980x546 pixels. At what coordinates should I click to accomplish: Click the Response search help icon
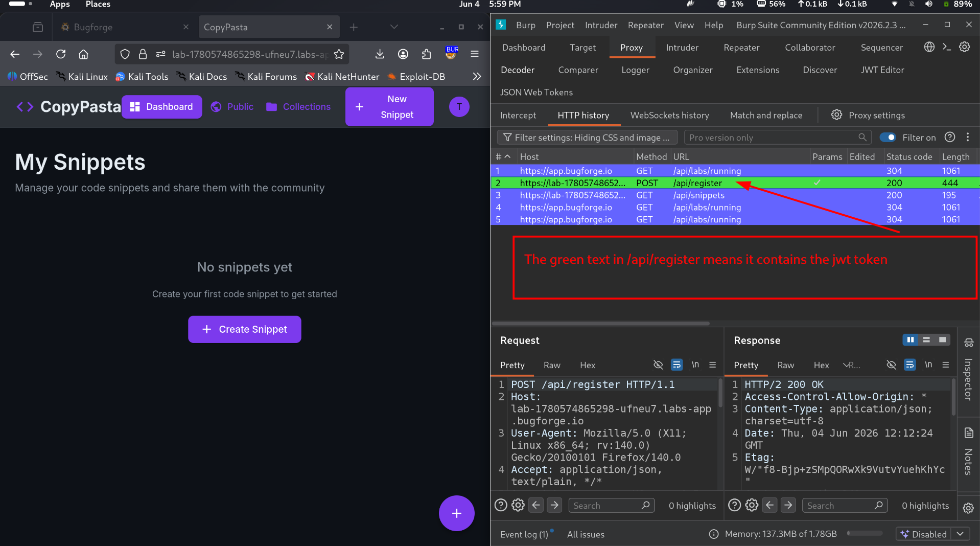click(x=734, y=505)
